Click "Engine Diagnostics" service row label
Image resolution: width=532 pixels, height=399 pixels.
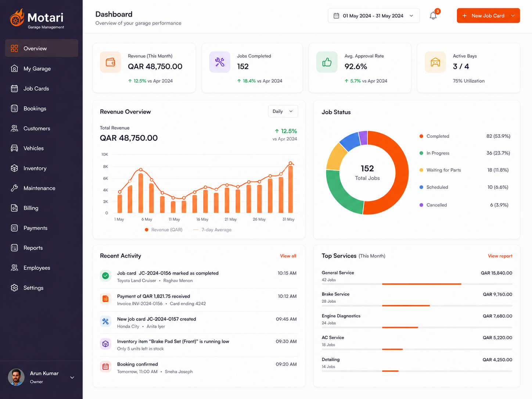pyautogui.click(x=341, y=316)
